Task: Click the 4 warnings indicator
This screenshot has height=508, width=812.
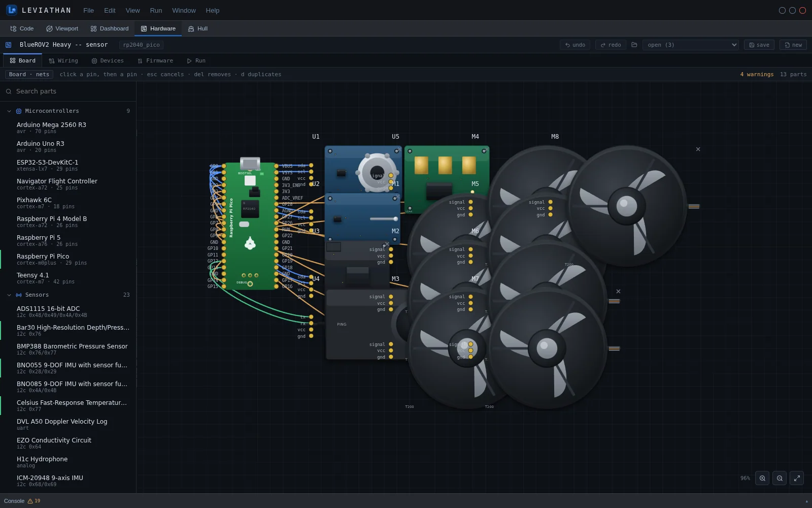Action: [757, 74]
